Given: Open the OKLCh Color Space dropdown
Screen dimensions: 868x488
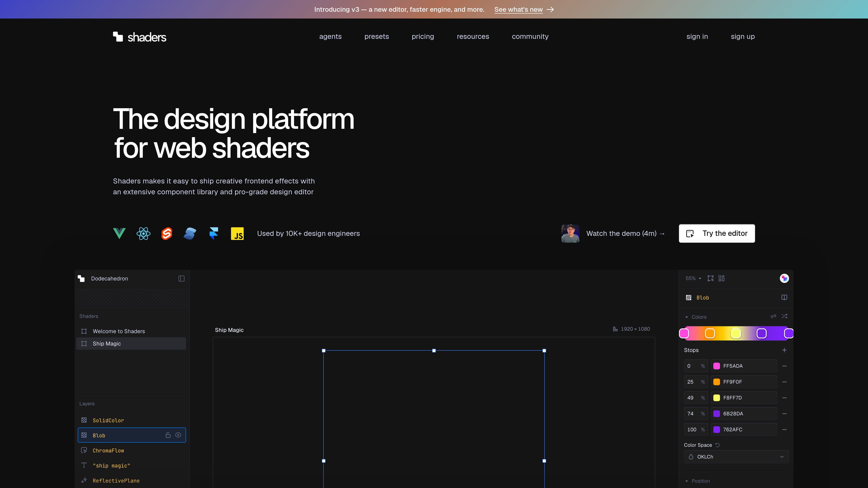Looking at the screenshot, I should pyautogui.click(x=736, y=457).
